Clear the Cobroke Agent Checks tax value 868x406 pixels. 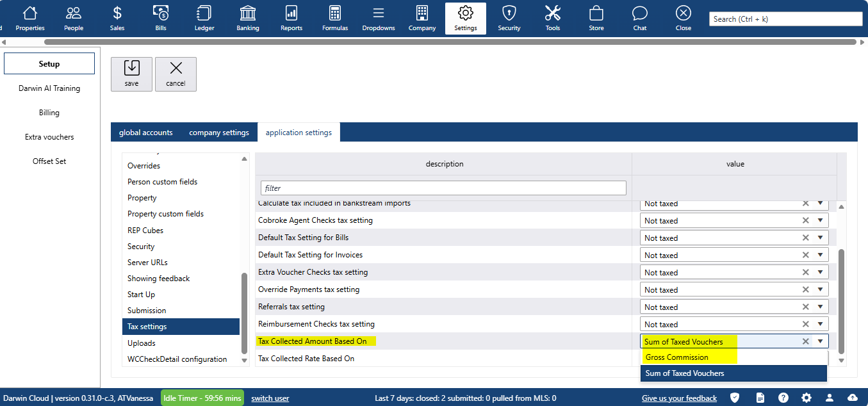coord(806,221)
